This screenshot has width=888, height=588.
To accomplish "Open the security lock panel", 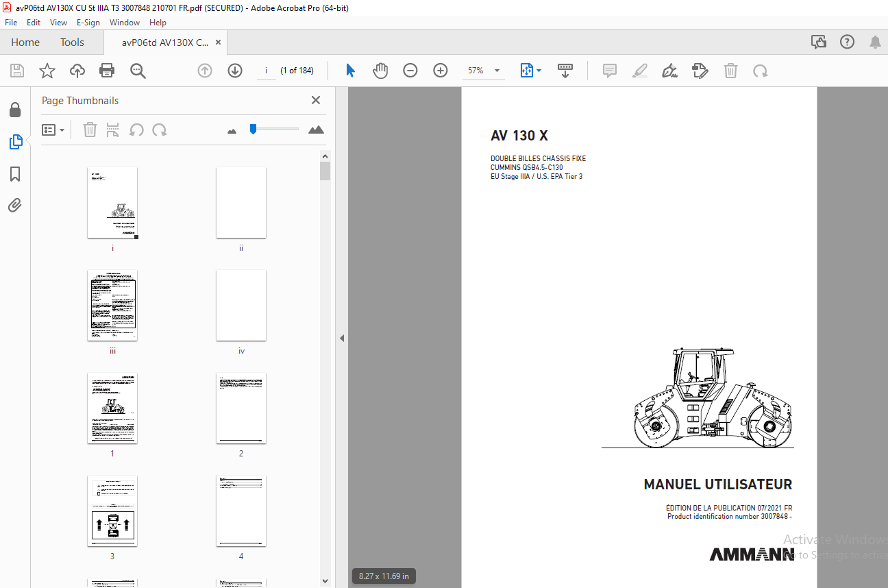I will pos(15,110).
